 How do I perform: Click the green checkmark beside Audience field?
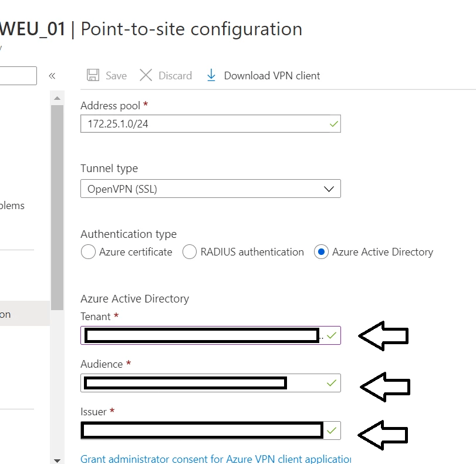tap(332, 383)
